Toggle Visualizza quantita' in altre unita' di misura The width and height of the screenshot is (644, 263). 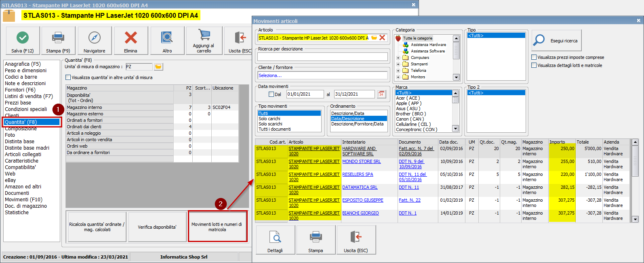pos(68,77)
